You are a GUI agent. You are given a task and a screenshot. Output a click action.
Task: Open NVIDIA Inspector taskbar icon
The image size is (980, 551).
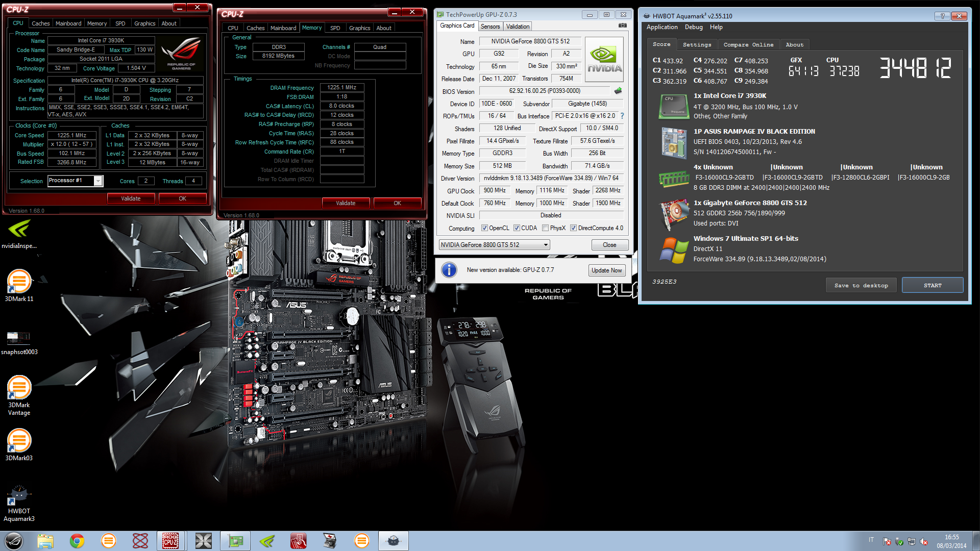click(x=267, y=541)
